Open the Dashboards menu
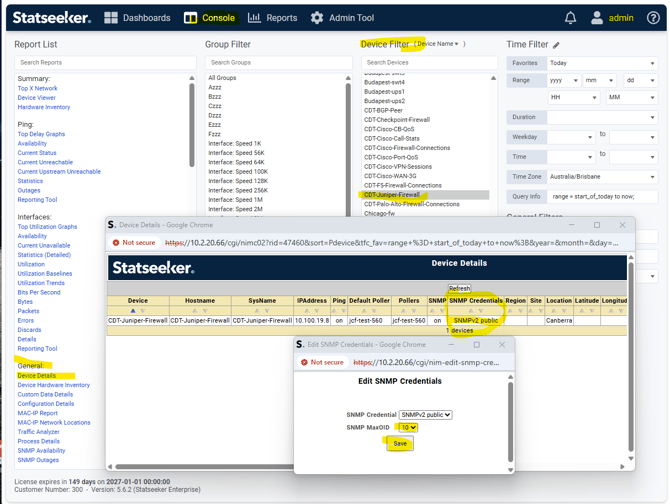 click(x=147, y=18)
